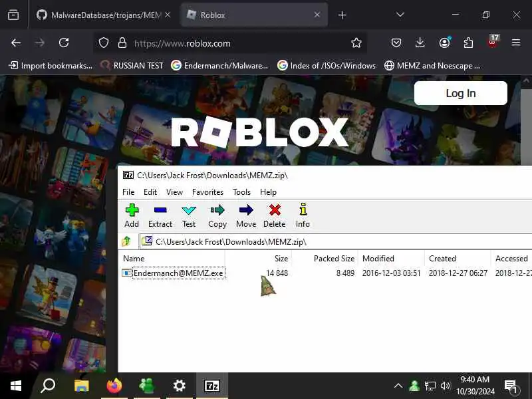Open the Info tool in 7-Zip
This screenshot has height=399, width=532.
303,215
